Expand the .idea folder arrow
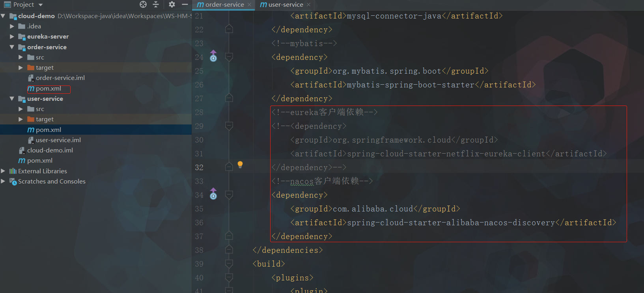644x293 pixels. click(12, 26)
